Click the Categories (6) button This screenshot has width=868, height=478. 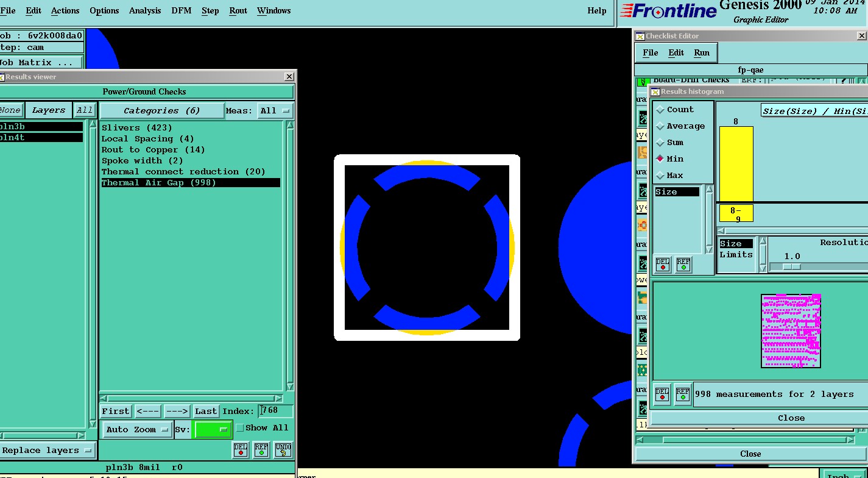tap(161, 111)
